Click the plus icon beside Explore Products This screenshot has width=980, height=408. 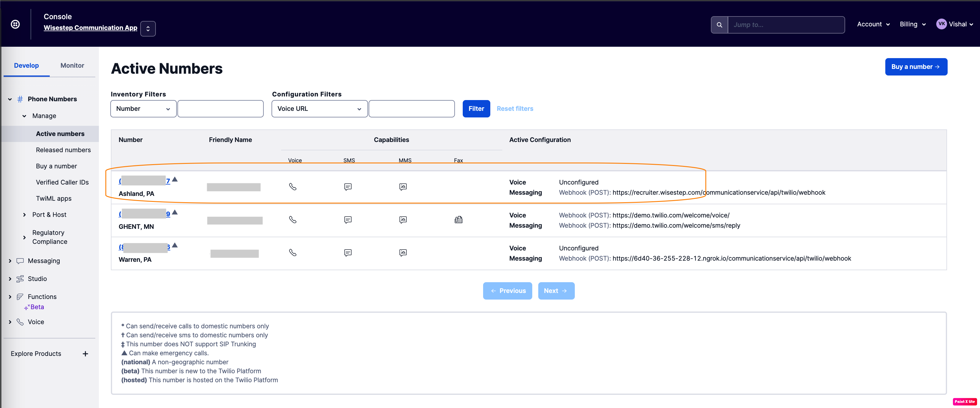coord(85,353)
